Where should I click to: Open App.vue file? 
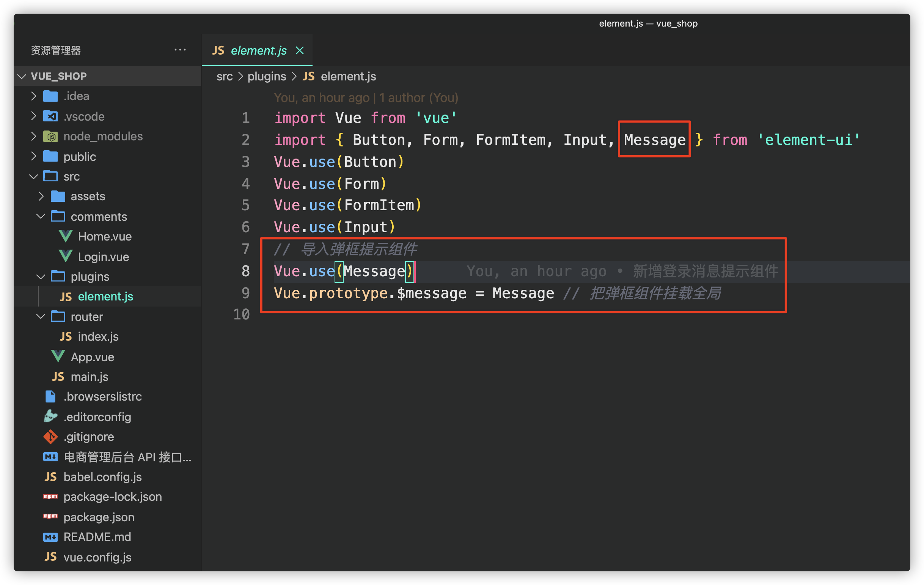[x=107, y=357]
